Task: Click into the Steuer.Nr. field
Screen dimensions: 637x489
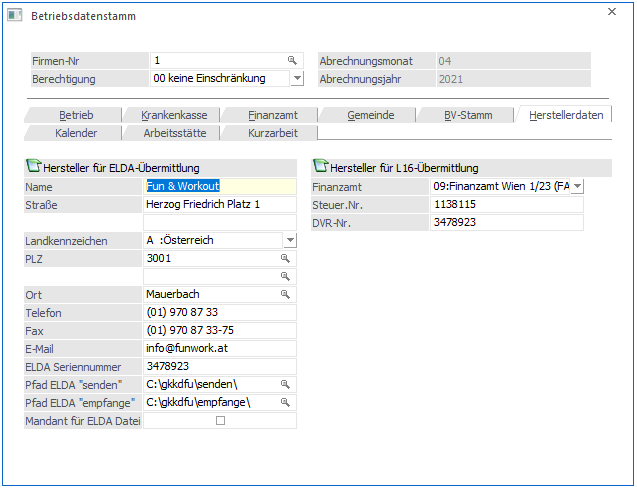Action: tap(505, 204)
